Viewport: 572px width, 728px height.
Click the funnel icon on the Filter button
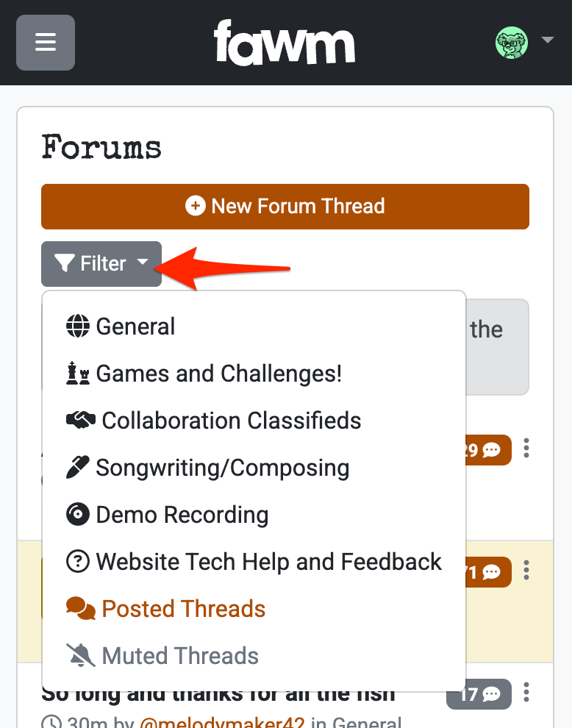pyautogui.click(x=65, y=263)
